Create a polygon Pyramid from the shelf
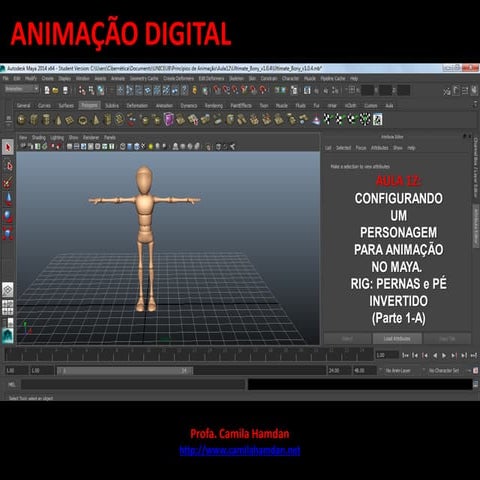The height and width of the screenshot is (480, 480). point(95,120)
